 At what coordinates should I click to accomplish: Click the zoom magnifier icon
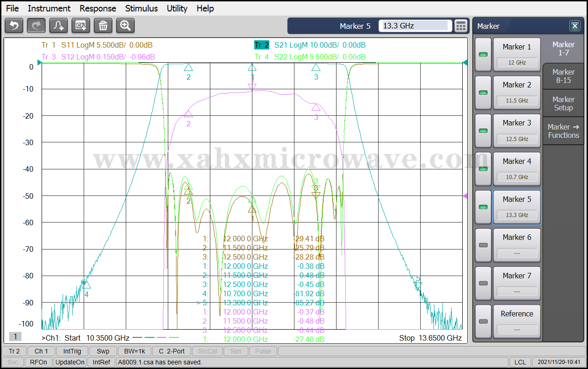click(x=125, y=26)
